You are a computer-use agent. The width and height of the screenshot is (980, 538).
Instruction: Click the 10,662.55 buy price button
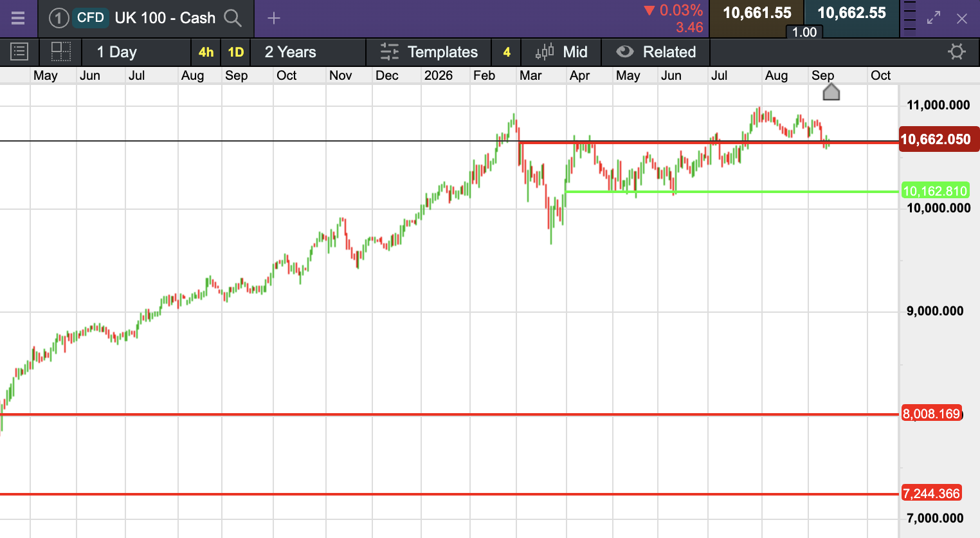pyautogui.click(x=851, y=14)
